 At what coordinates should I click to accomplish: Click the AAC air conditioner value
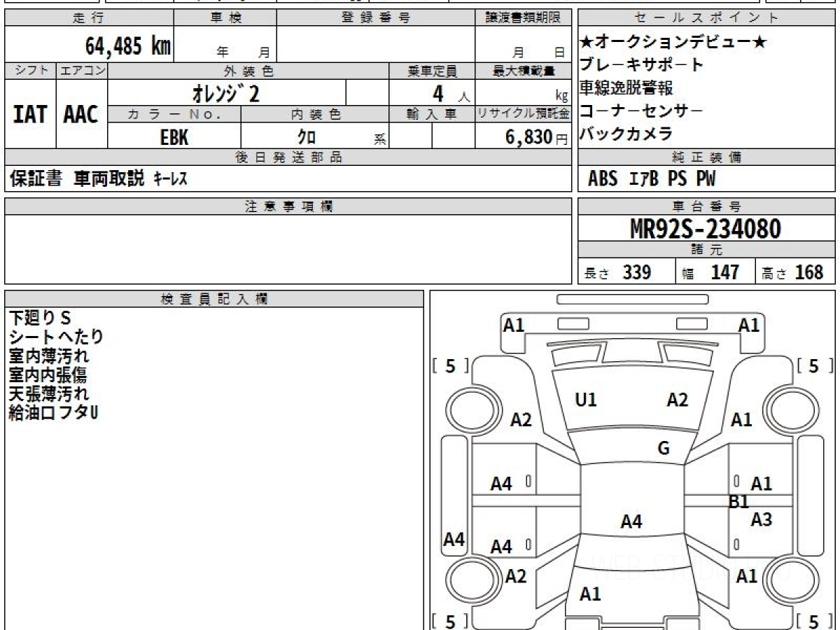click(81, 114)
